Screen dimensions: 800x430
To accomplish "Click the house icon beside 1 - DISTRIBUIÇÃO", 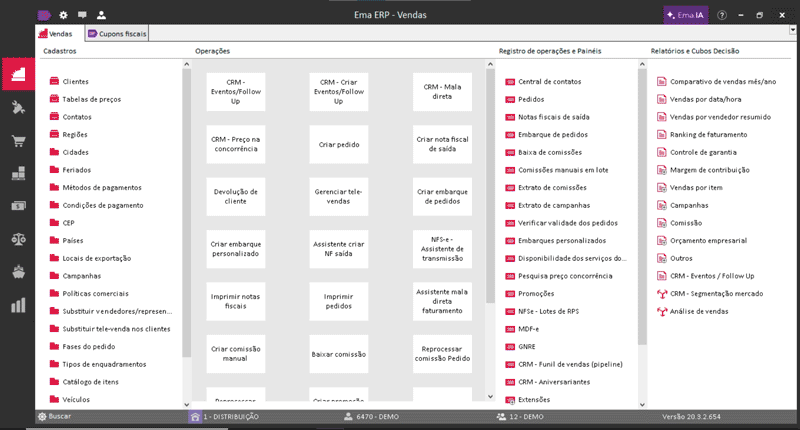I will click(x=194, y=417).
